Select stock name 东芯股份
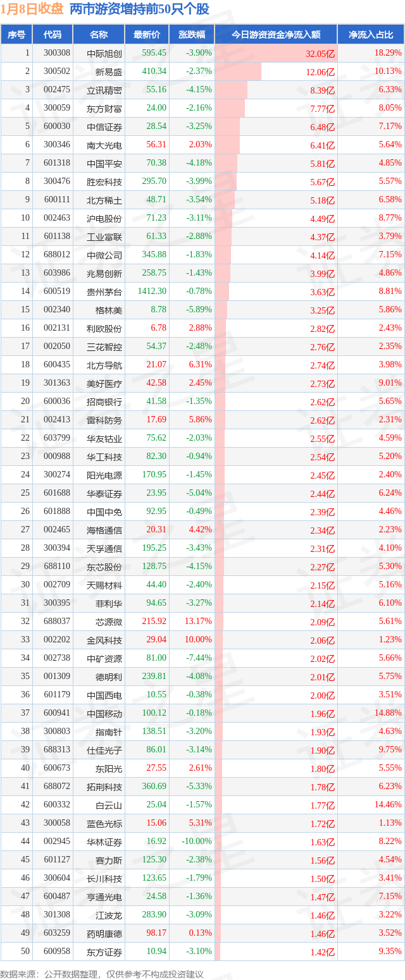This screenshot has width=405, height=980. click(104, 567)
